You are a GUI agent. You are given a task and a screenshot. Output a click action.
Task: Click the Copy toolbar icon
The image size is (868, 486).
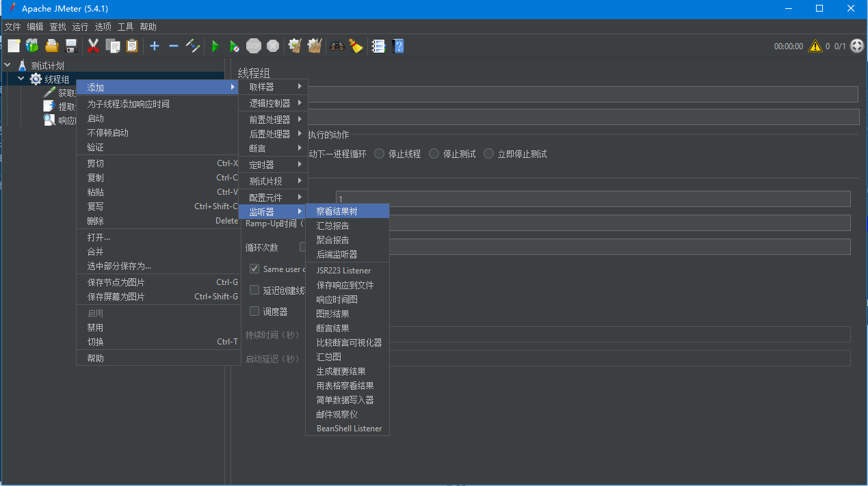tap(113, 46)
